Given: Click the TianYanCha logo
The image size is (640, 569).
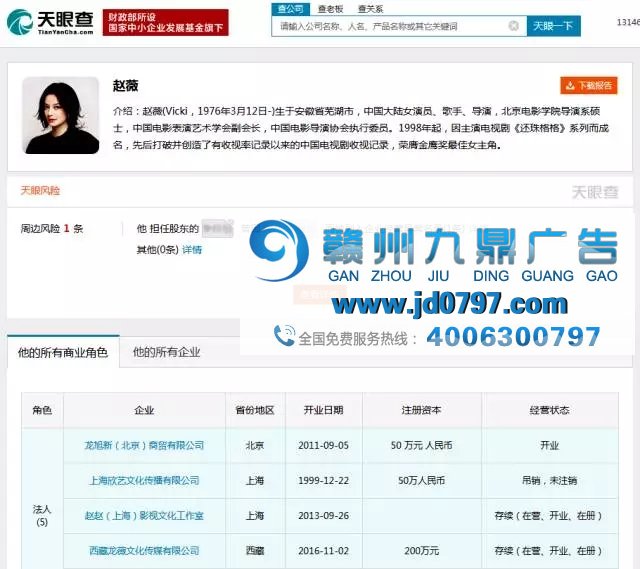Looking at the screenshot, I should pos(50,22).
